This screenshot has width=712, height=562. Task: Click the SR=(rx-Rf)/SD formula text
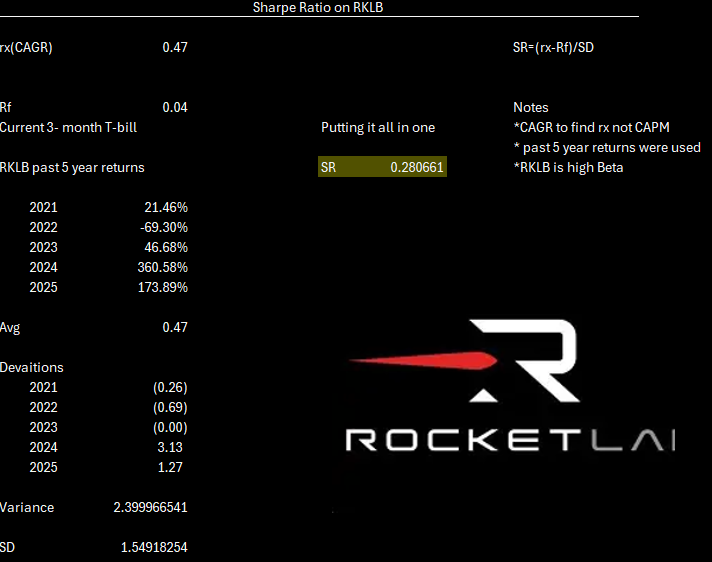pyautogui.click(x=553, y=47)
